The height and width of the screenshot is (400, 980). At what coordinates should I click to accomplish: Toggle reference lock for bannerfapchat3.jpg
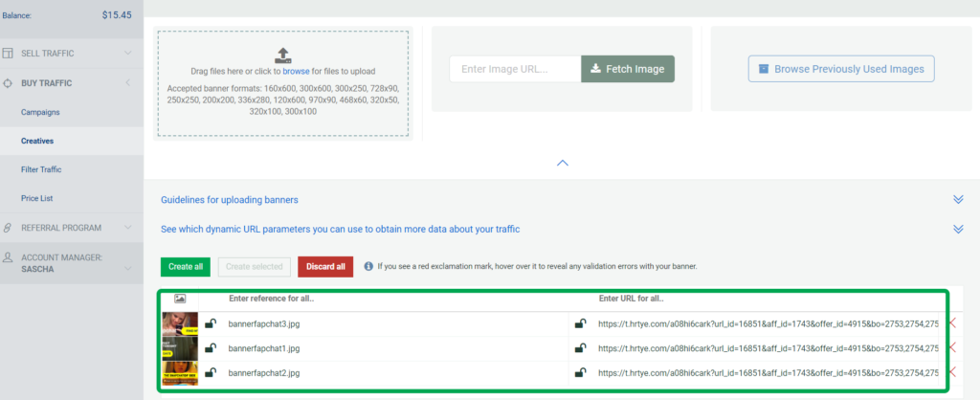211,323
